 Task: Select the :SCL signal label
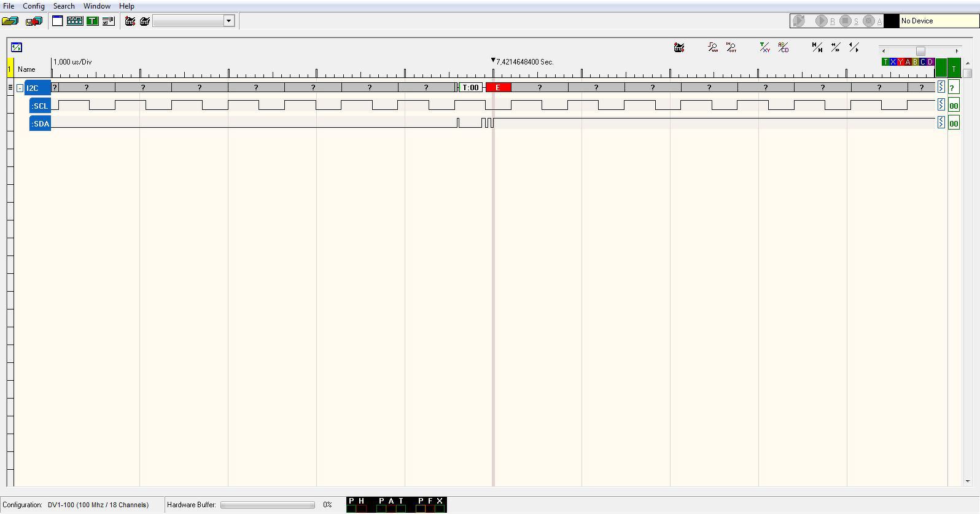click(40, 106)
